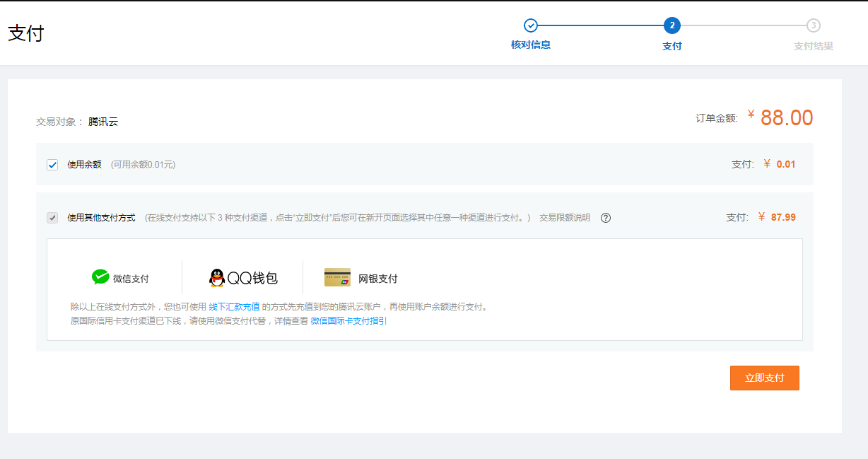The height and width of the screenshot is (459, 868).
Task: Click the 交易限额说明 label
Action: pyautogui.click(x=565, y=218)
